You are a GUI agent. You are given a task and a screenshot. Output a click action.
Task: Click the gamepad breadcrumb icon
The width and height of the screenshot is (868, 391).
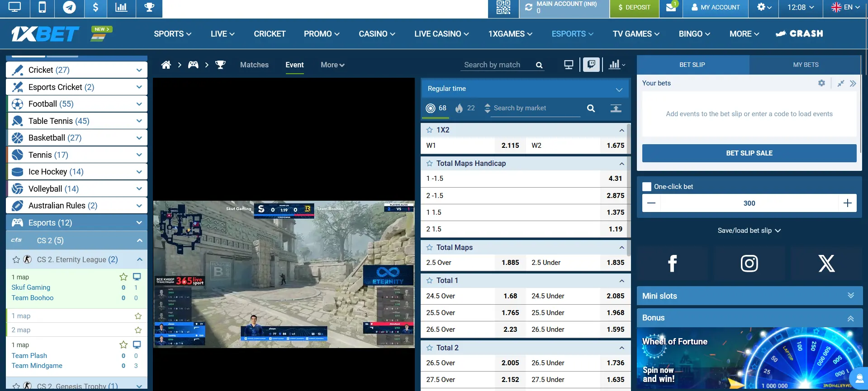pos(193,65)
